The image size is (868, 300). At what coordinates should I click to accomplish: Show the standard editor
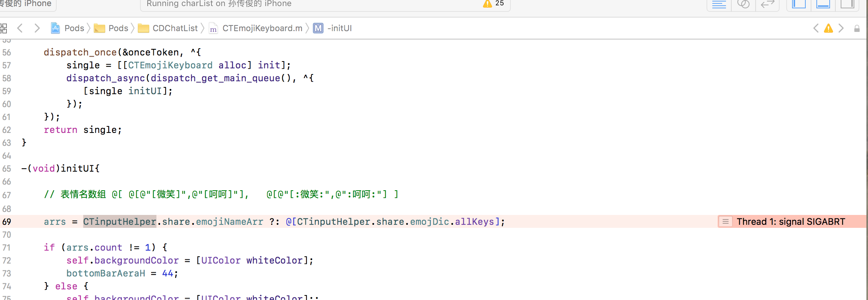click(x=719, y=5)
